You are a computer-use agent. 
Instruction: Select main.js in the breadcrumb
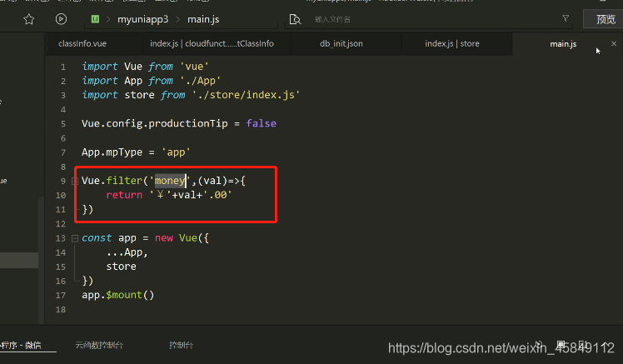(x=203, y=19)
